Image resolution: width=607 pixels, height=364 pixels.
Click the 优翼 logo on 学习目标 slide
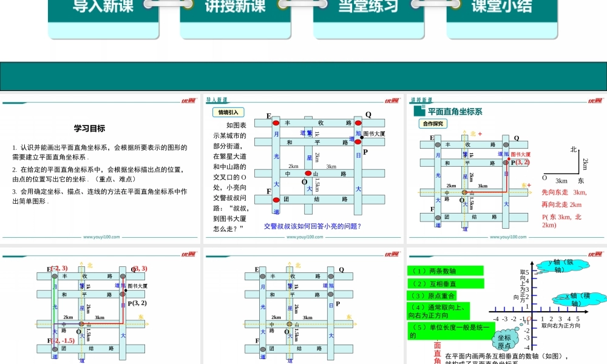pyautogui.click(x=188, y=101)
